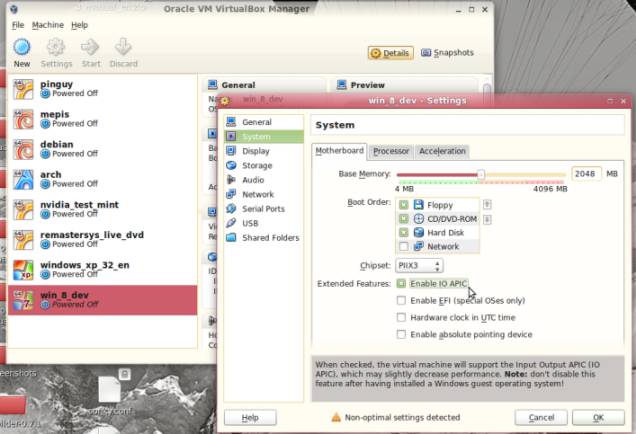Click the Snapshots button
Screen dimensions: 636x434
[x=447, y=53]
